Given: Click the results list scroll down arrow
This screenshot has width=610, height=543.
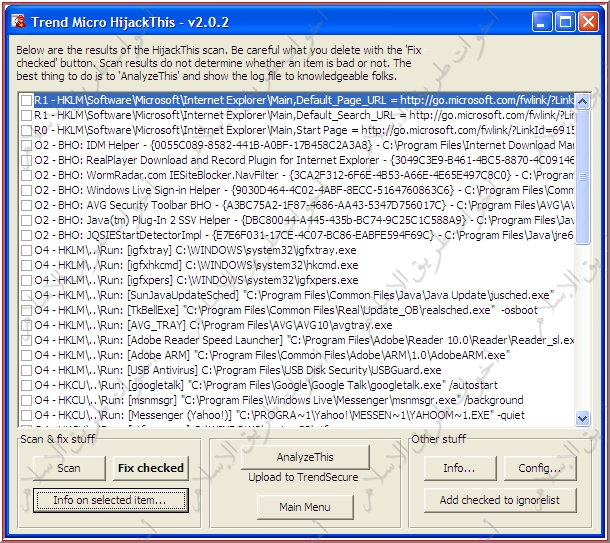Looking at the screenshot, I should [582, 418].
